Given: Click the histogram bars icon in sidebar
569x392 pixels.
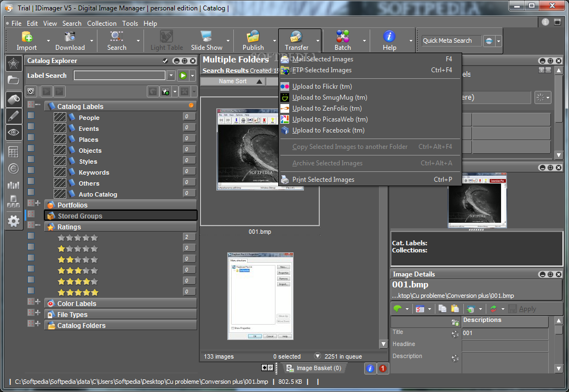Looking at the screenshot, I should tap(14, 185).
